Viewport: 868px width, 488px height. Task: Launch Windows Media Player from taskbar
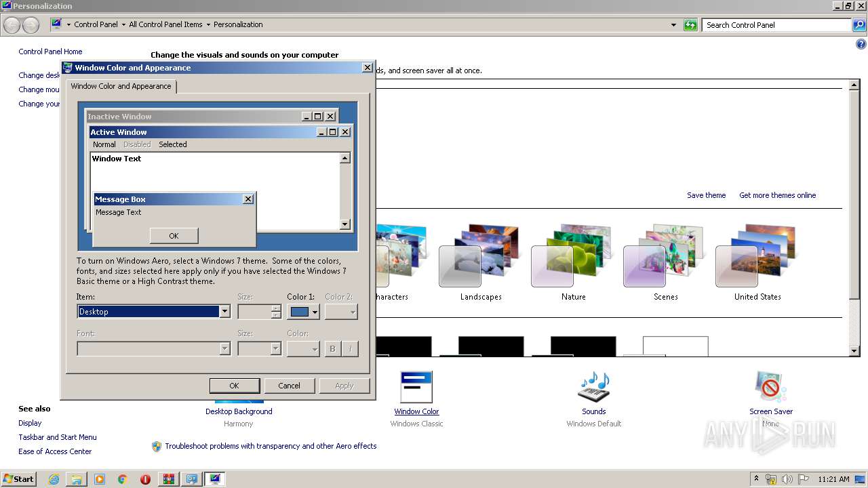pyautogui.click(x=100, y=479)
